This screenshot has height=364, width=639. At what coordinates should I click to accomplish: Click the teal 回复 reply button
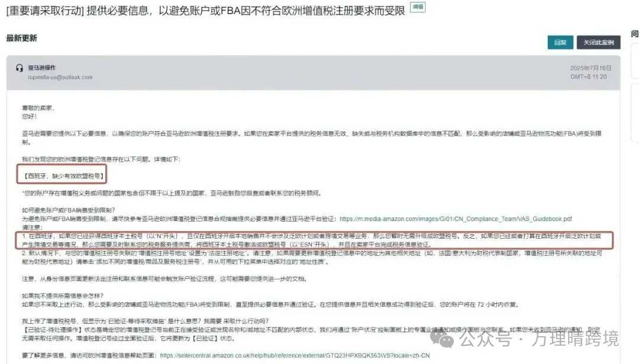tap(560, 43)
